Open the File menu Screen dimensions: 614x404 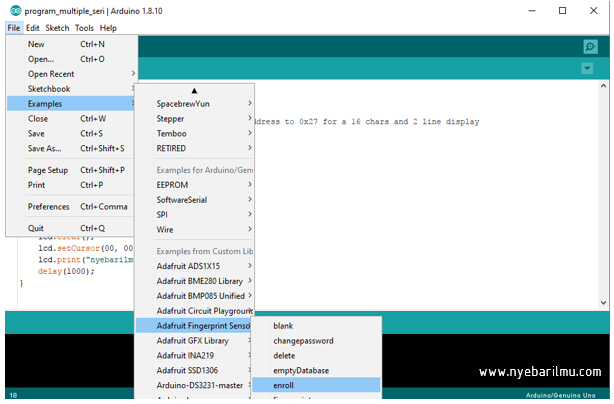14,28
